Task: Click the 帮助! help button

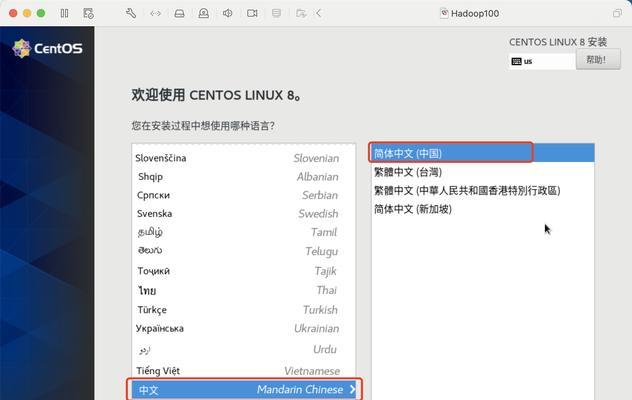Action: 598,60
